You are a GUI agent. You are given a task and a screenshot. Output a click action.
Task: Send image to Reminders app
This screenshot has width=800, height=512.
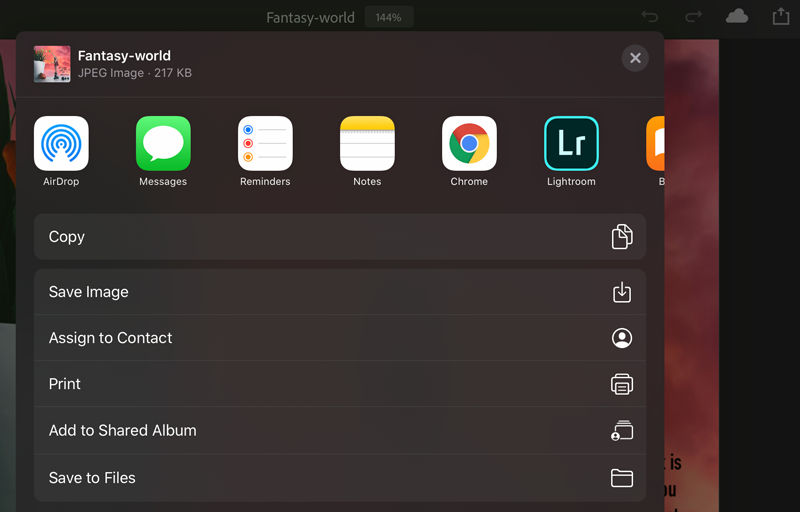point(265,143)
